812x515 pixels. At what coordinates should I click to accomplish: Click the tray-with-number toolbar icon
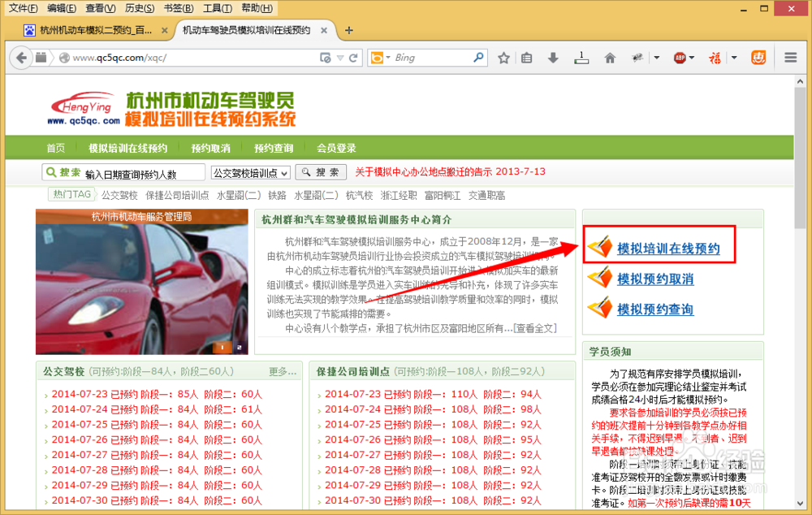pos(581,58)
